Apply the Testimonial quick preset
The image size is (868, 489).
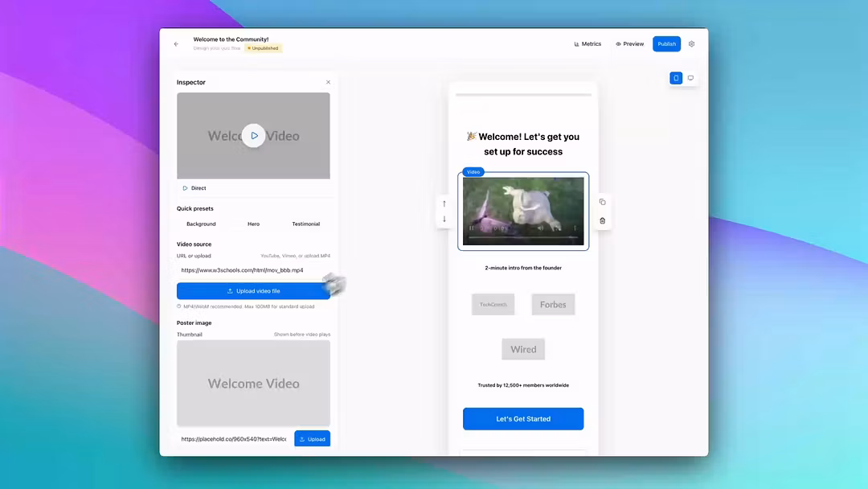click(305, 224)
